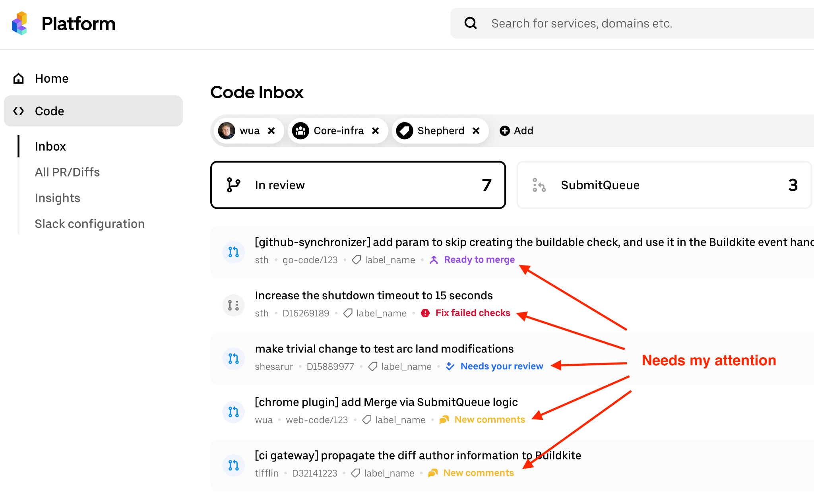Click go-code/123 repo text
This screenshot has height=504, width=814.
pos(310,260)
